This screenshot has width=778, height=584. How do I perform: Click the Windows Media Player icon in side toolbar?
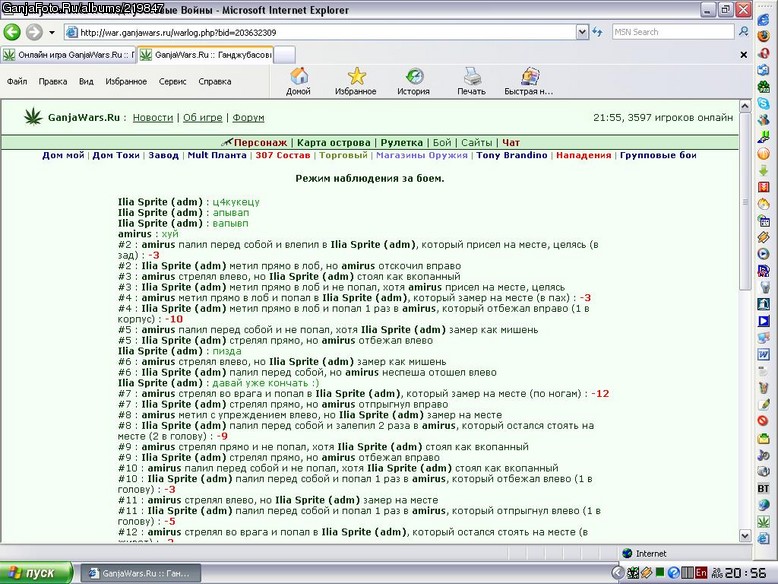click(764, 254)
